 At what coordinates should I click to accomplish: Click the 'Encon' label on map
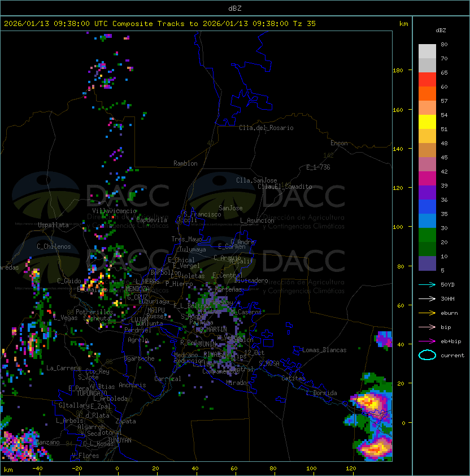point(339,143)
